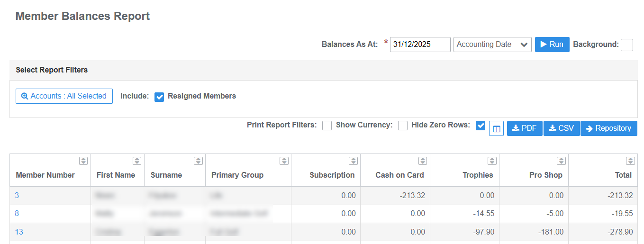The height and width of the screenshot is (244, 644).
Task: Click the Balances As At date field
Action: pyautogui.click(x=420, y=45)
